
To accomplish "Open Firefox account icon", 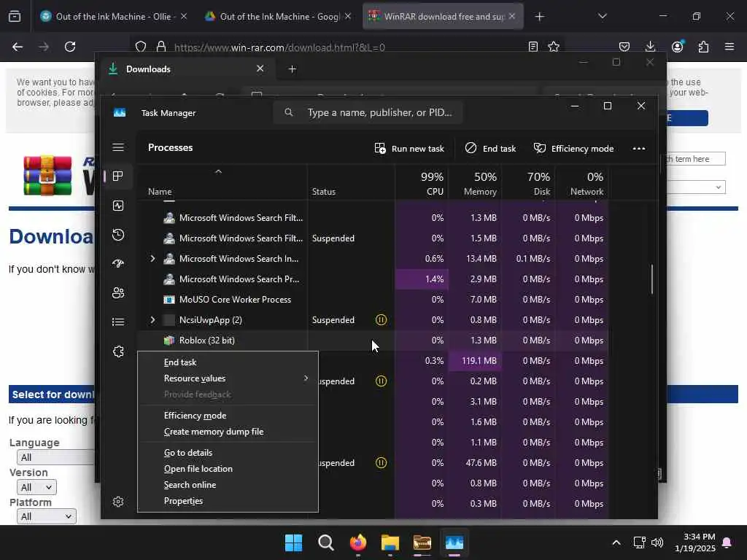I will tap(677, 47).
